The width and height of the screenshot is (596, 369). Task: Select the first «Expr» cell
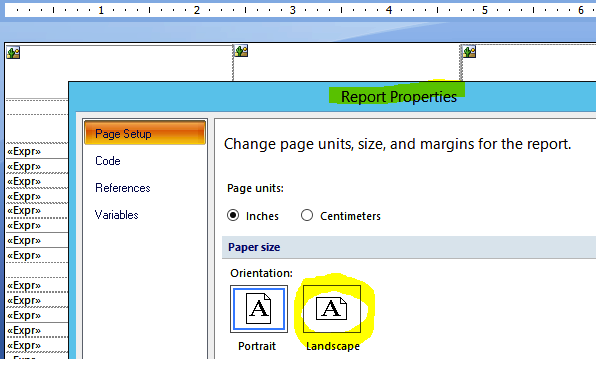37,151
